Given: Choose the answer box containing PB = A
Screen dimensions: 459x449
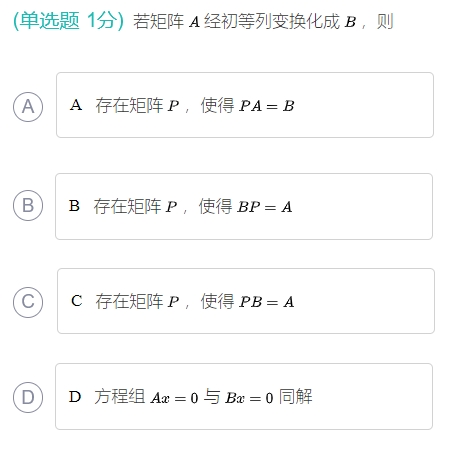Looking at the screenshot, I should pyautogui.click(x=246, y=301).
